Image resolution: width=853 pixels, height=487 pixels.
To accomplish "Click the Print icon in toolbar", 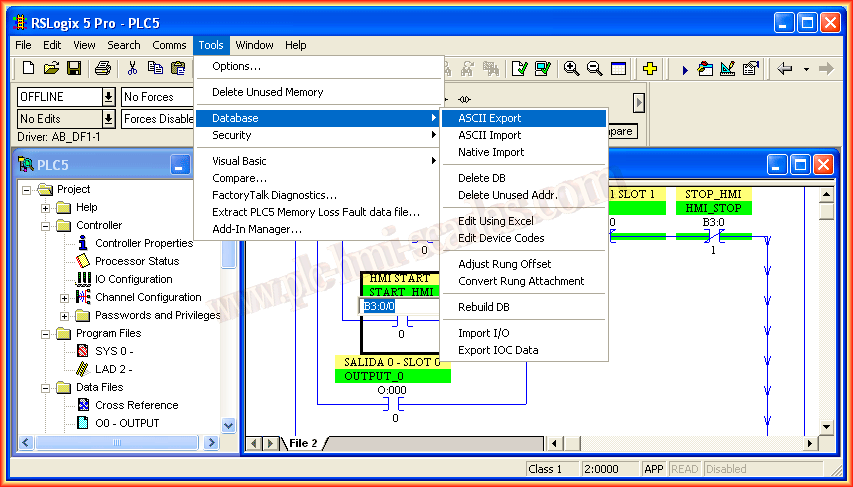I will pos(103,68).
